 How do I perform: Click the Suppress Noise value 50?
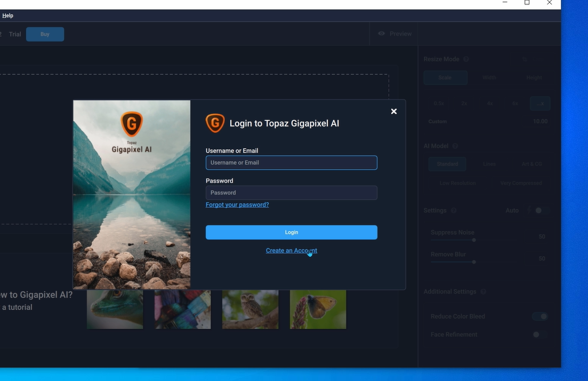pyautogui.click(x=542, y=236)
